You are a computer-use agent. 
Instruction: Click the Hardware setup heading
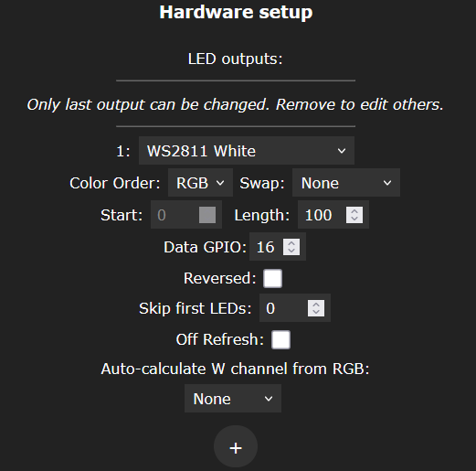click(x=236, y=12)
